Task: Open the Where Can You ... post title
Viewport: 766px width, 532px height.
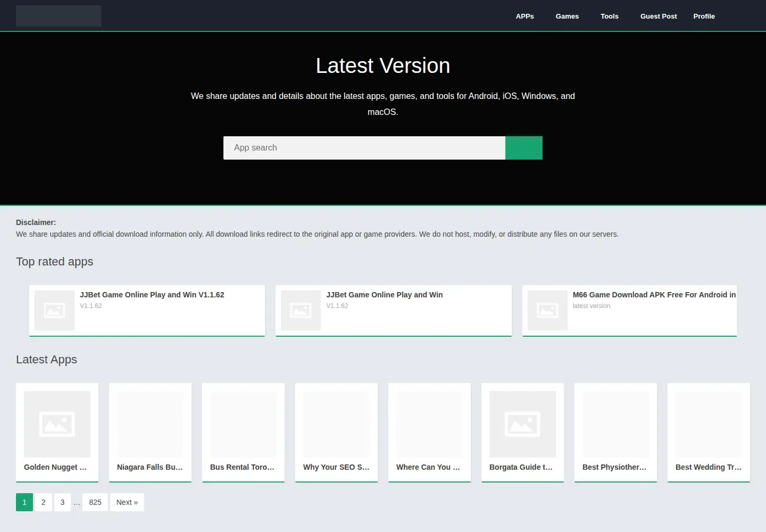Action: coord(428,467)
